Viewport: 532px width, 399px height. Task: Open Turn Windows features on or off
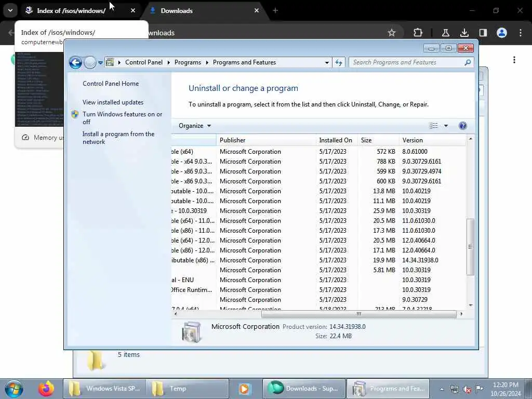tap(123, 118)
